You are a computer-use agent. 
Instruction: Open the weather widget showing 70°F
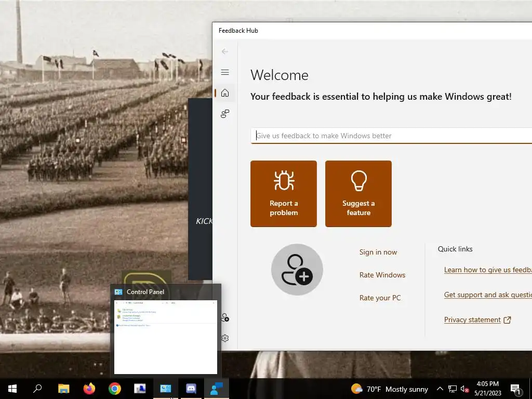tap(390, 389)
